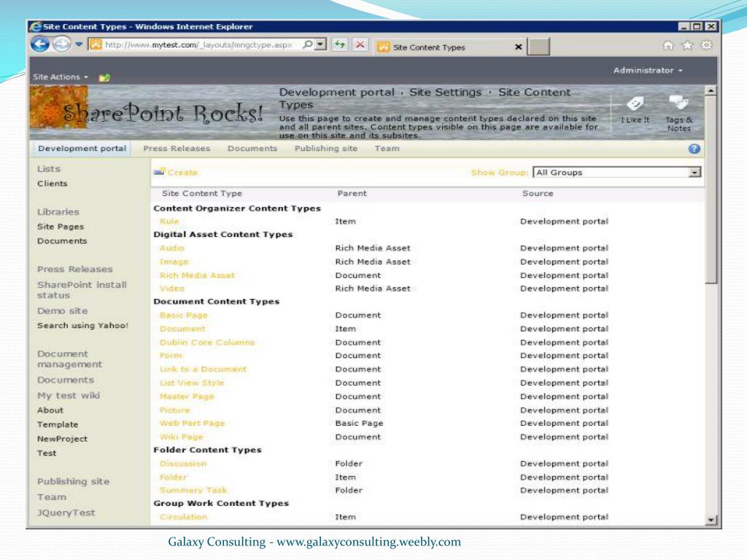
Task: Open the Web Part Page content type
Action: (x=192, y=424)
